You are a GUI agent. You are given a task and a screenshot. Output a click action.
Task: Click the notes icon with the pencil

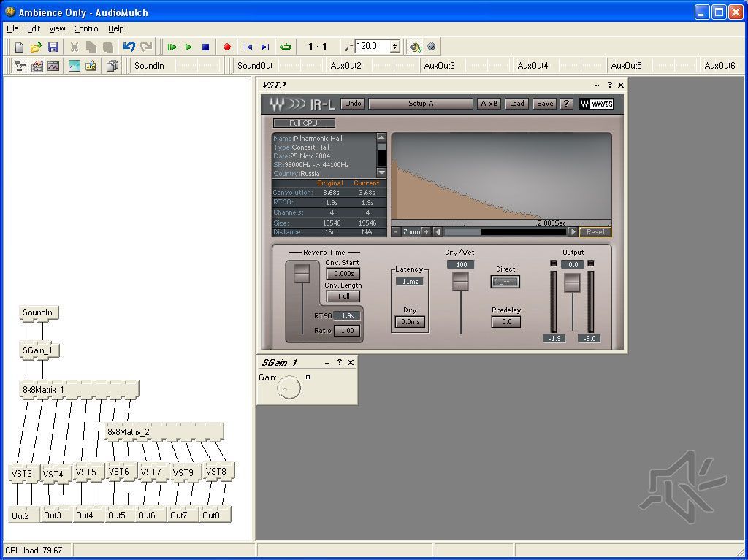(x=91, y=66)
